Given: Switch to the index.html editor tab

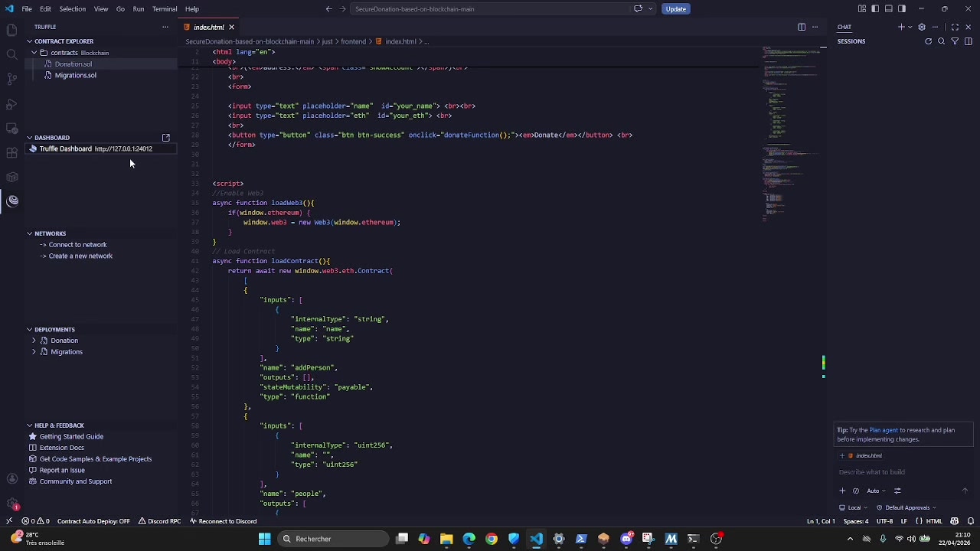Looking at the screenshot, I should [x=207, y=28].
